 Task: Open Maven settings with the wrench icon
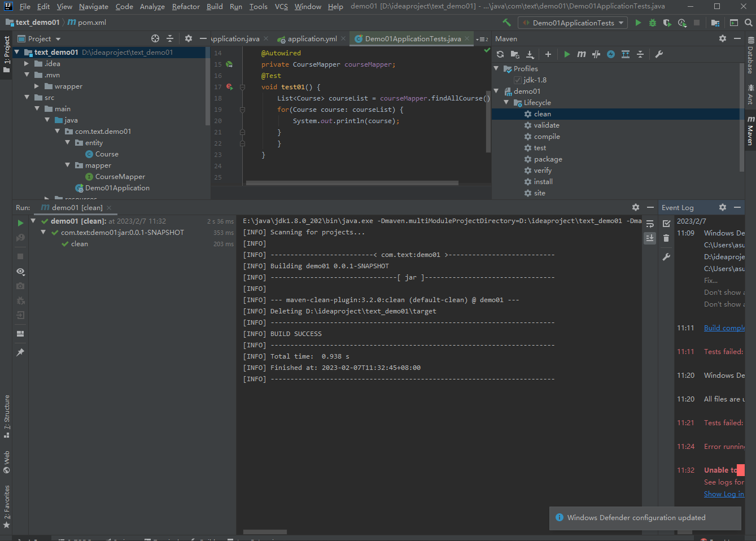click(659, 54)
